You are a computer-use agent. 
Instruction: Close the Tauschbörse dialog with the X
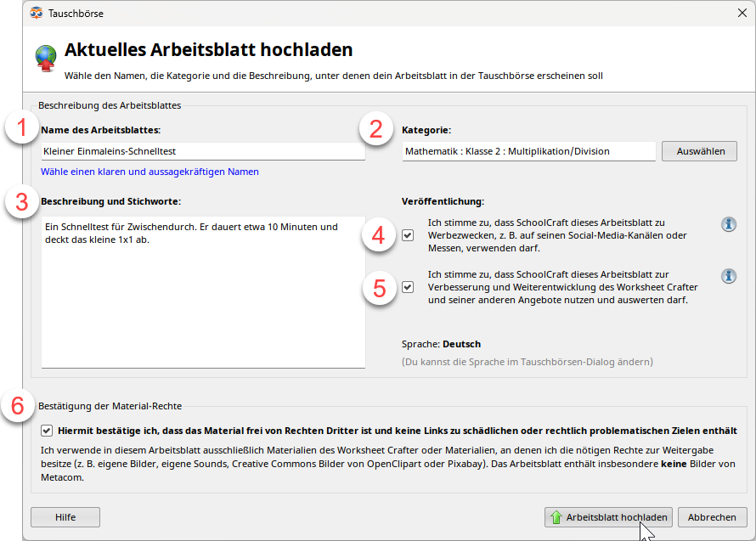tap(742, 12)
